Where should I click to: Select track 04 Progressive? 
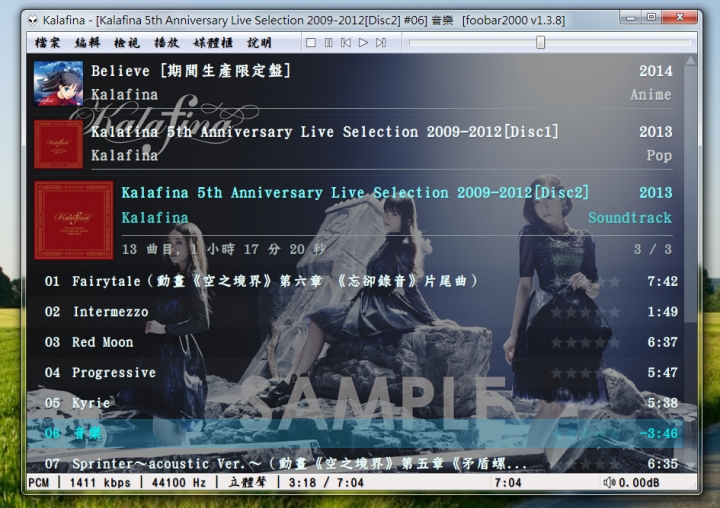354,373
